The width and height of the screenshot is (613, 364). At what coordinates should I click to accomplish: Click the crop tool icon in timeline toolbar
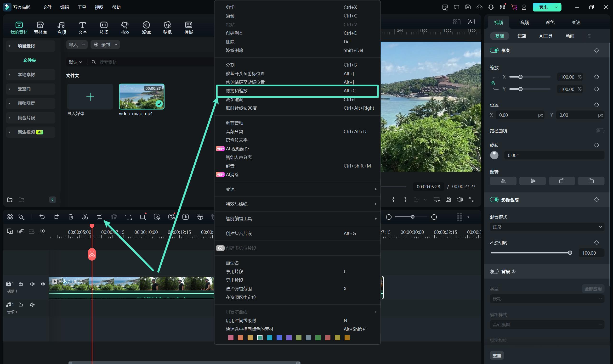(99, 217)
